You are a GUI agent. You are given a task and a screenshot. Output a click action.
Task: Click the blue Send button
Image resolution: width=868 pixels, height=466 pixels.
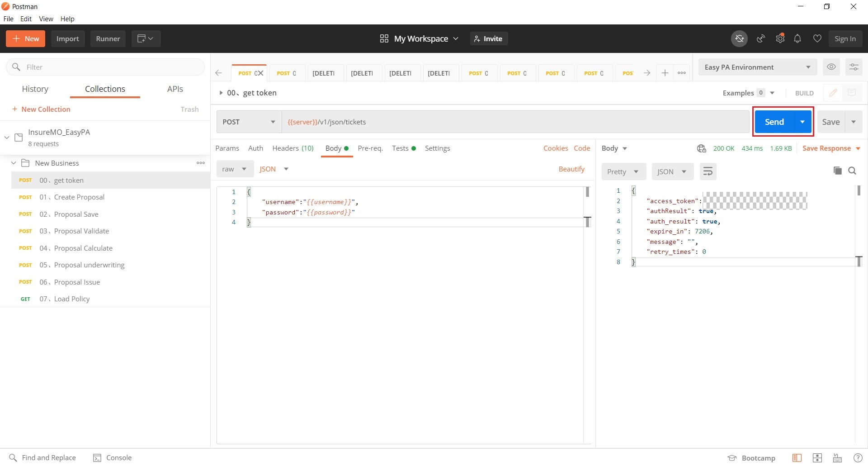(x=774, y=122)
